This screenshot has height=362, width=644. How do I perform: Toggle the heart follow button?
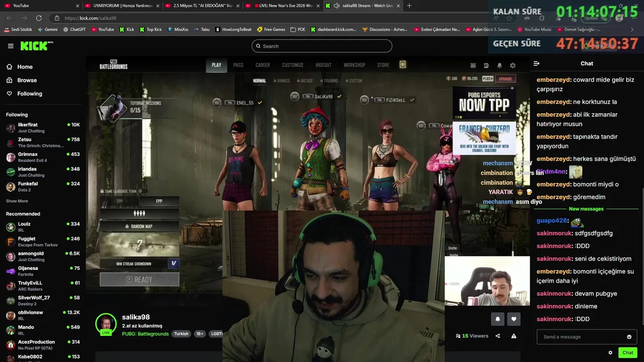[x=514, y=319]
